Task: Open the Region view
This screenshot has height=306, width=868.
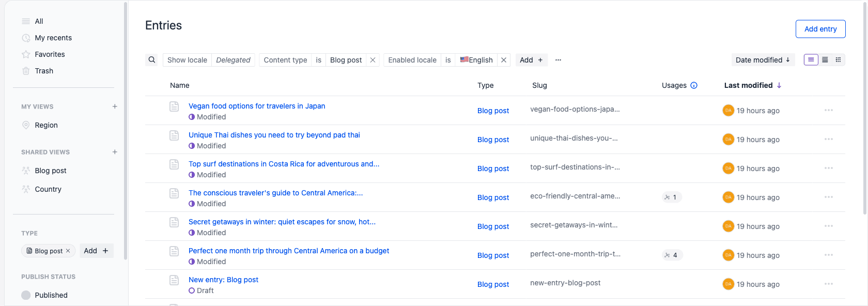Action: [46, 125]
